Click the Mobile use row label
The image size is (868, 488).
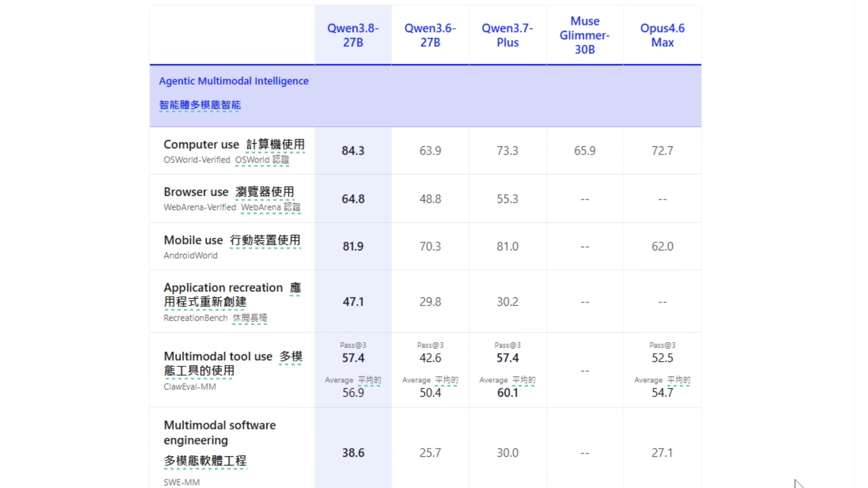click(x=193, y=240)
